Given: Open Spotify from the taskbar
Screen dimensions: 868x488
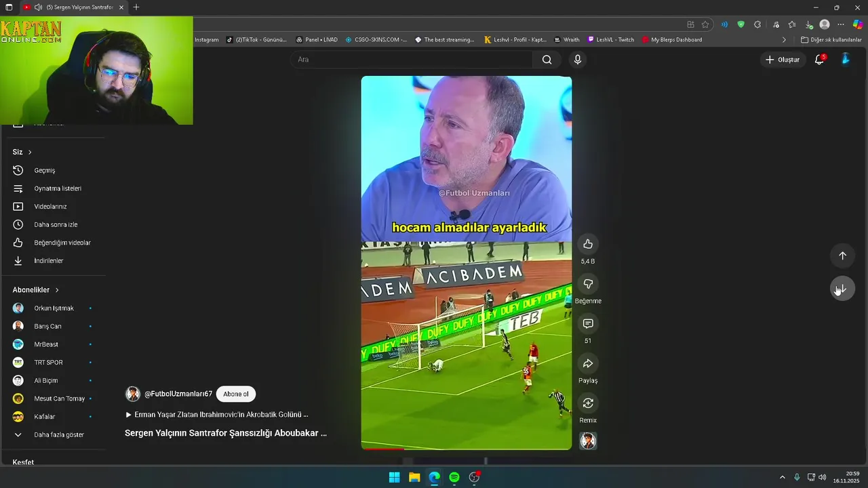Looking at the screenshot, I should 454,477.
